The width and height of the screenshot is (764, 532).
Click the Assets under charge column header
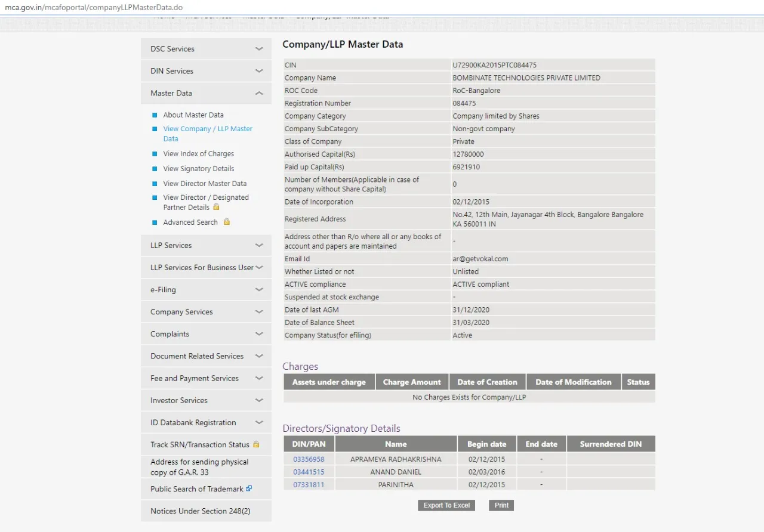tap(329, 382)
